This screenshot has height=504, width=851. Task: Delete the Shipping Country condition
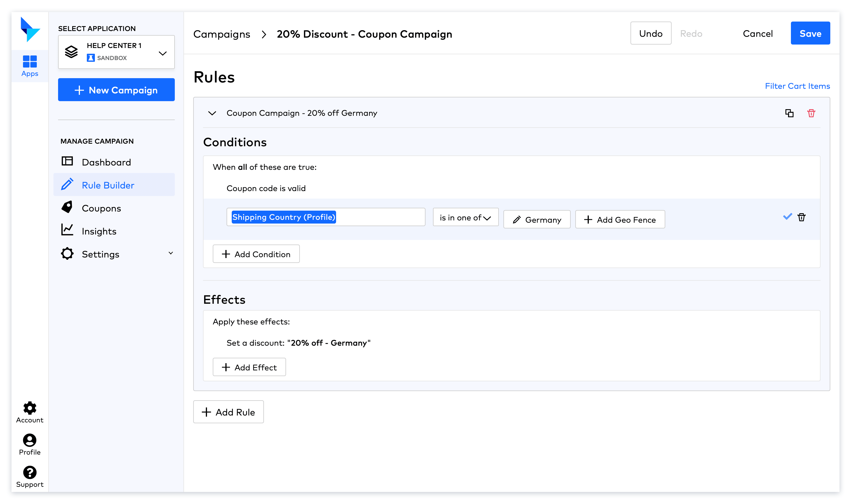pos(801,217)
